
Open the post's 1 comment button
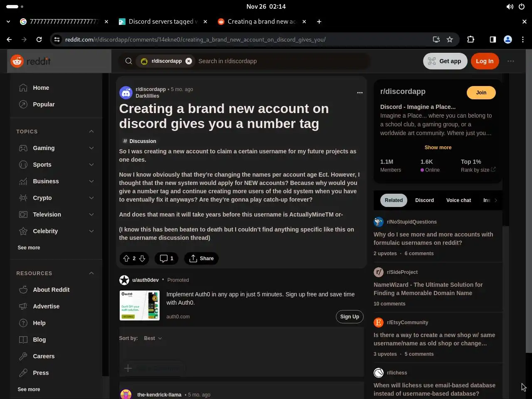(x=166, y=259)
